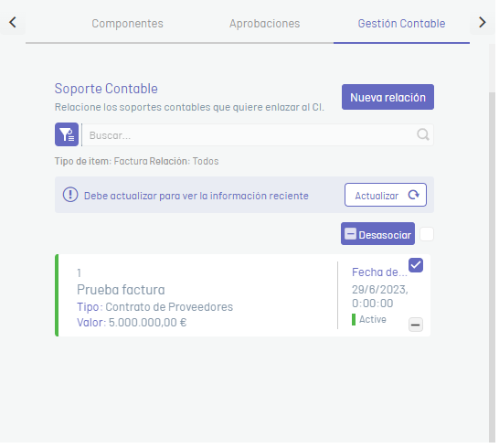Click the Actualizar button
This screenshot has height=448, width=499.
pyautogui.click(x=386, y=195)
